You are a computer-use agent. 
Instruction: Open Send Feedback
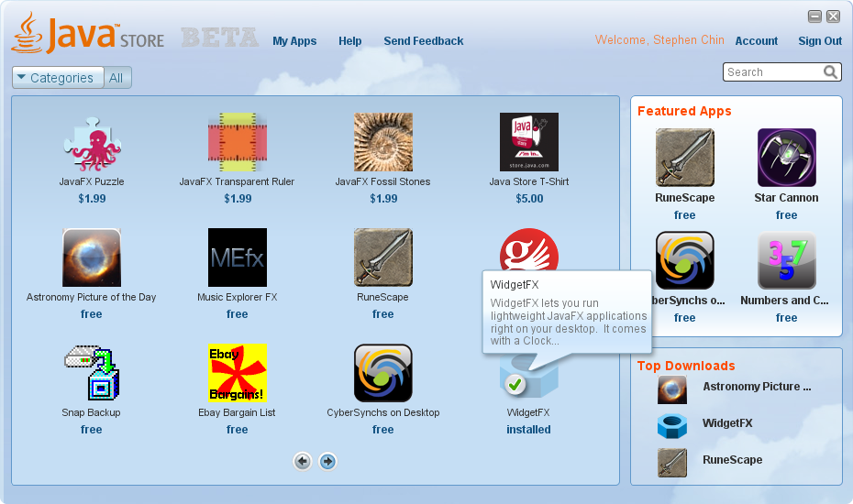click(x=423, y=40)
